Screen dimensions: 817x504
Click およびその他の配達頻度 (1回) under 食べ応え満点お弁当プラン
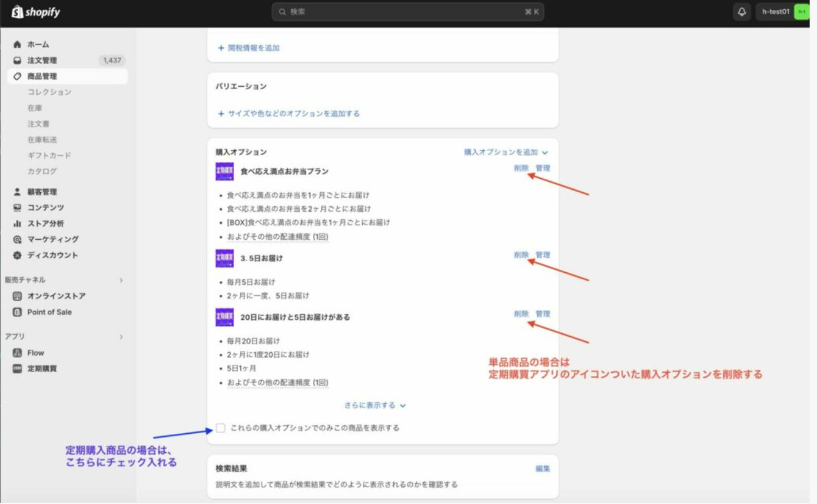[x=278, y=237]
